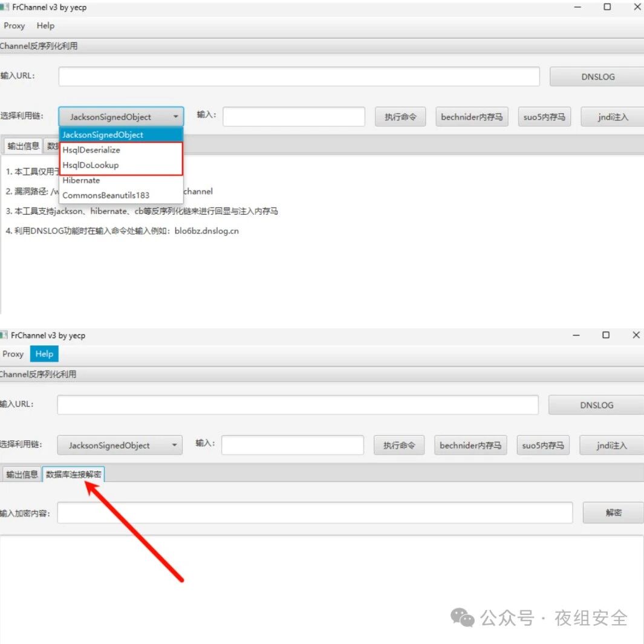Image resolution: width=644 pixels, height=644 pixels.
Task: Click suo5内存马 button in lower window
Action: [543, 445]
